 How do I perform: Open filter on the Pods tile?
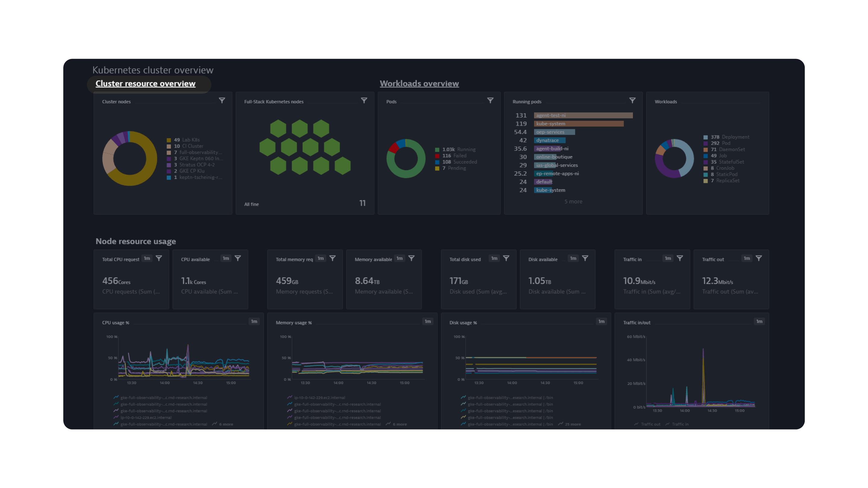[490, 100]
